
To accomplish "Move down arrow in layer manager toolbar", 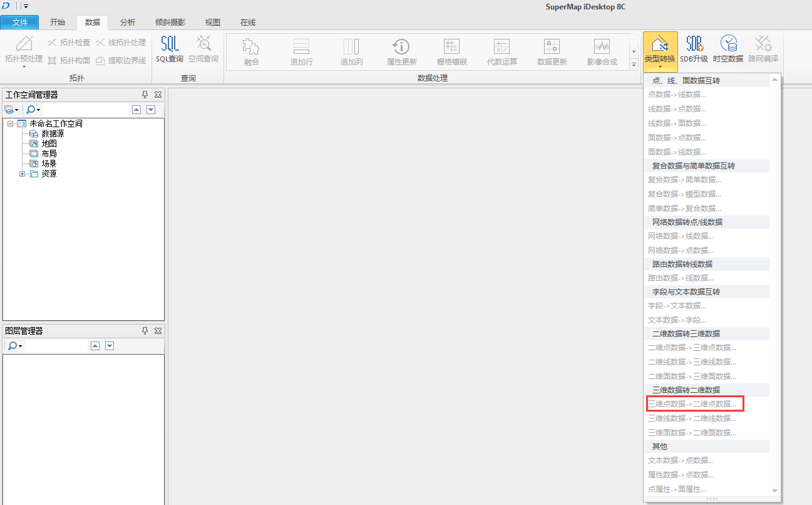I will tap(110, 346).
